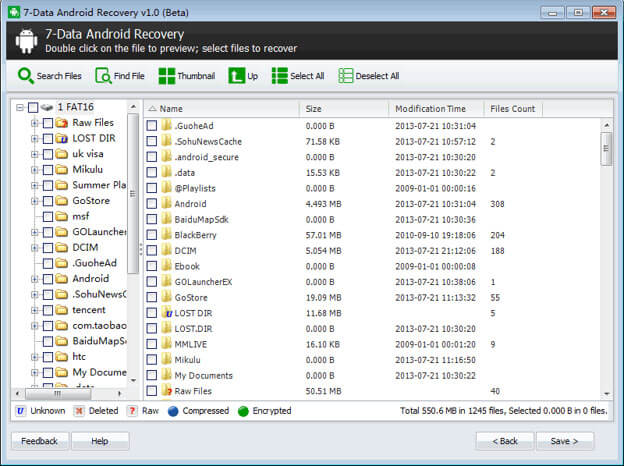Click the Raw Files folder icon in list
This screenshot has height=466, width=626.
coord(167,391)
